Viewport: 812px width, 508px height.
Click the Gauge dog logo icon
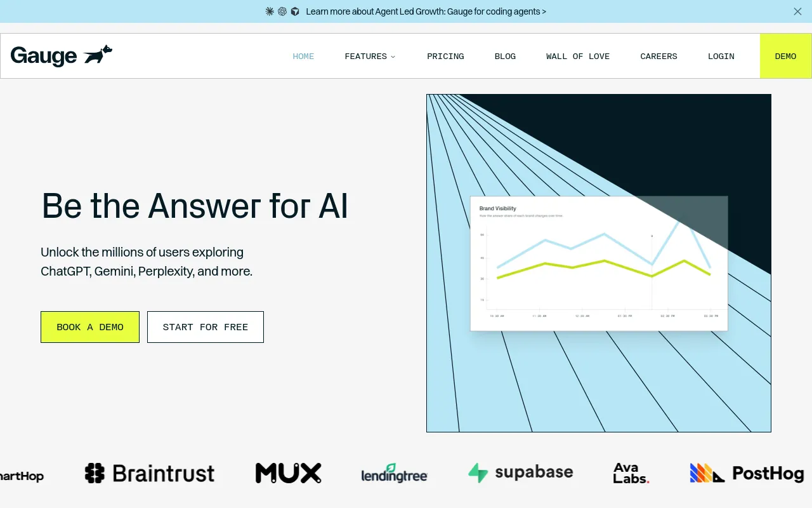click(x=98, y=55)
